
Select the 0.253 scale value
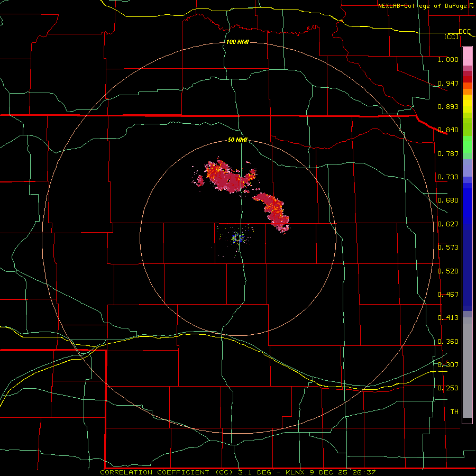tap(448, 388)
